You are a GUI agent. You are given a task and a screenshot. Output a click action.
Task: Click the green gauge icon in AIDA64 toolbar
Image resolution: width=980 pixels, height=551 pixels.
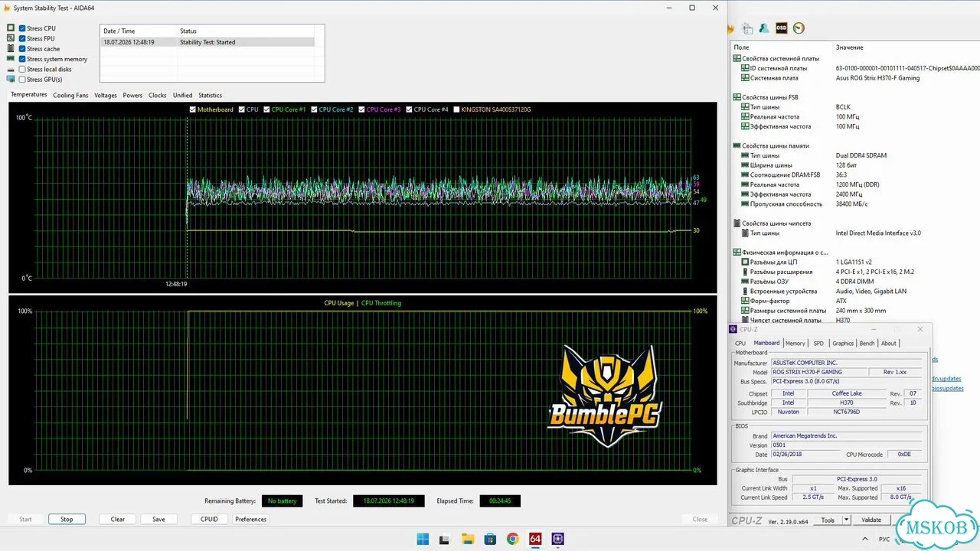pyautogui.click(x=799, y=28)
